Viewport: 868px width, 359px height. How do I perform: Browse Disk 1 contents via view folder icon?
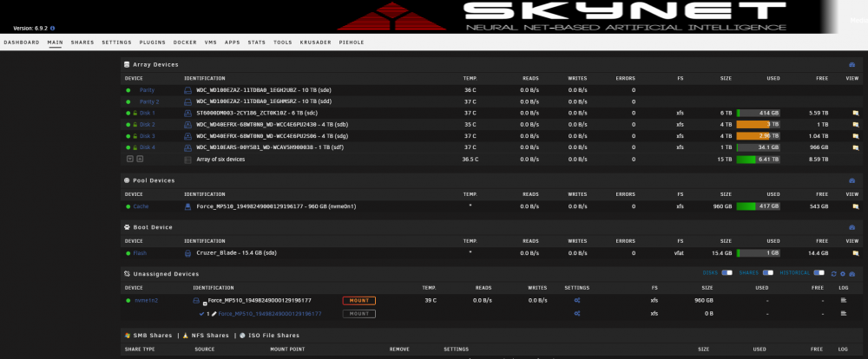[855, 113]
